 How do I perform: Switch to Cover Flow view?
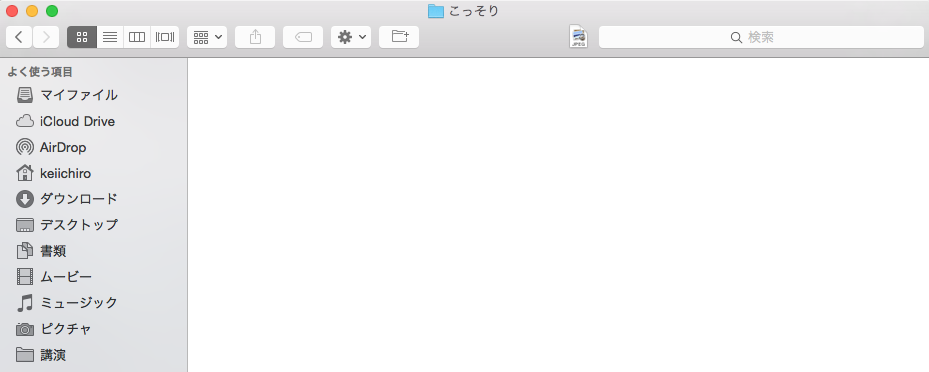pos(165,37)
